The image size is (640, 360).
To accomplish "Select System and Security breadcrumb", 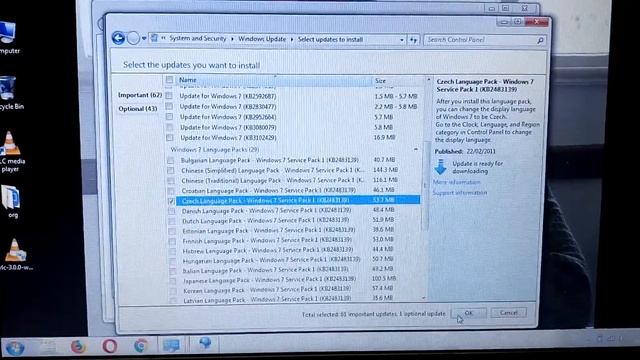I will [198, 38].
